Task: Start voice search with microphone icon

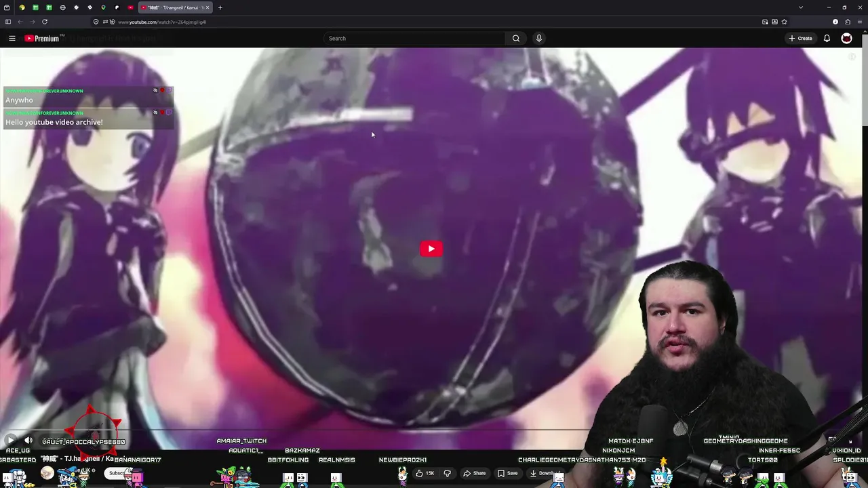Action: (539, 39)
